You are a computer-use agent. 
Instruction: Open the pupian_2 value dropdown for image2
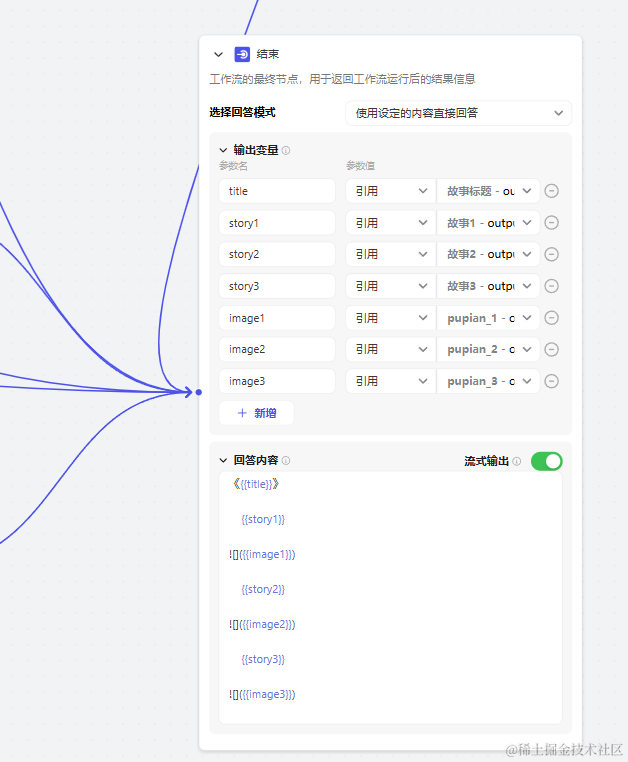tap(488, 349)
